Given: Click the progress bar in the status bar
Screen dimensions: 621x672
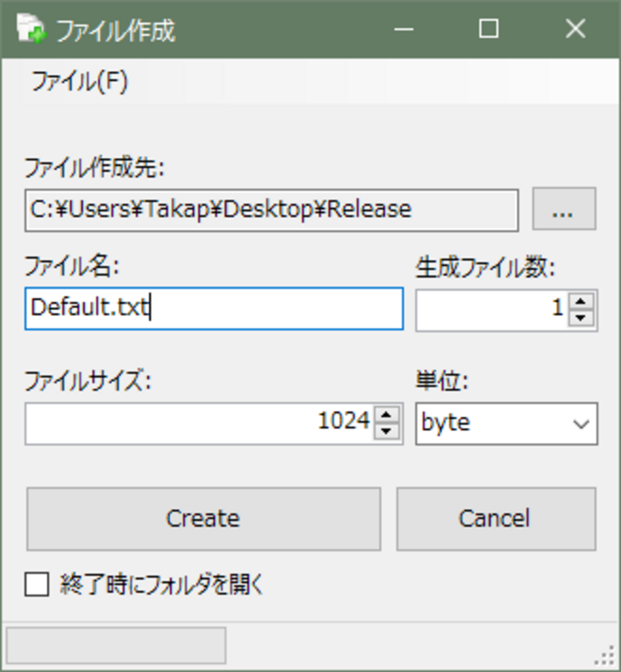Looking at the screenshot, I should [x=116, y=646].
